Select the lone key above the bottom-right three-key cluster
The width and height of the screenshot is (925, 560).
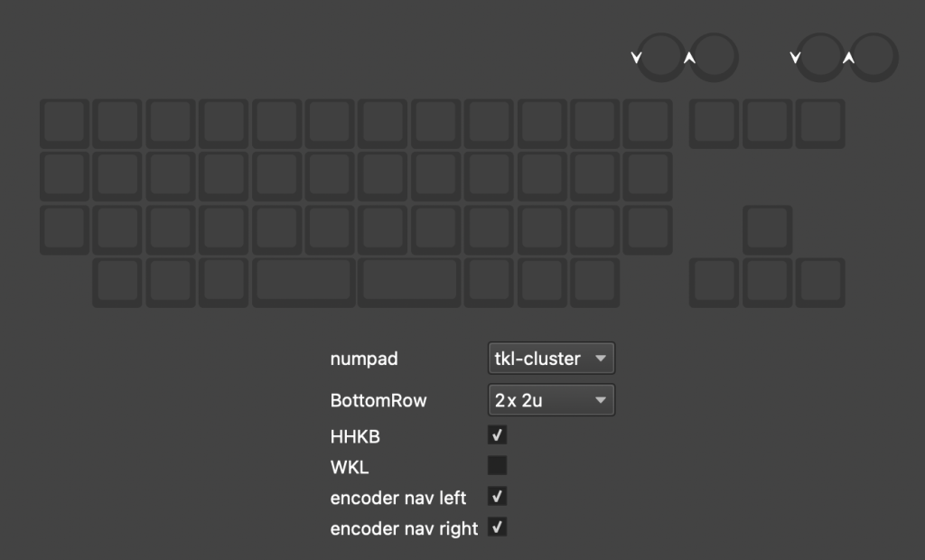(768, 229)
